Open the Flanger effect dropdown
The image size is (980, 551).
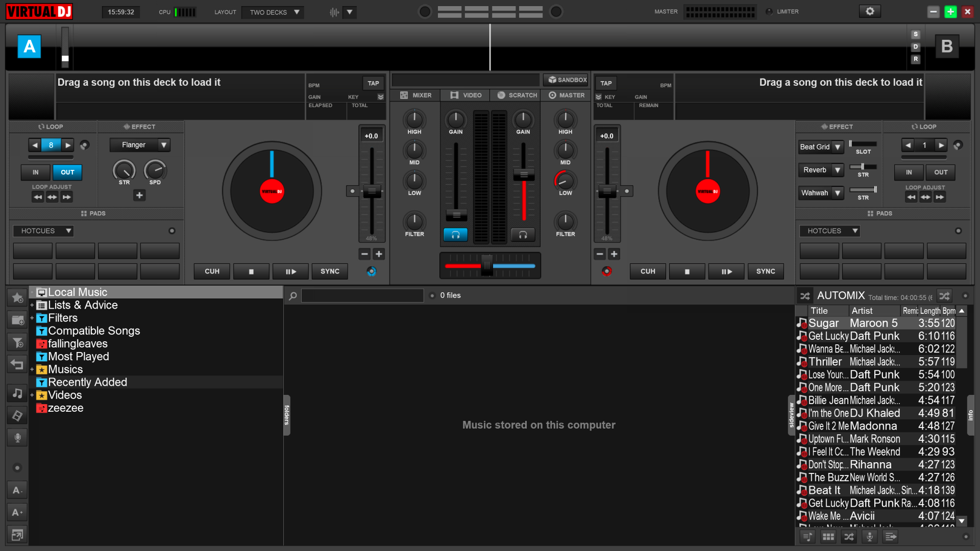click(x=139, y=145)
